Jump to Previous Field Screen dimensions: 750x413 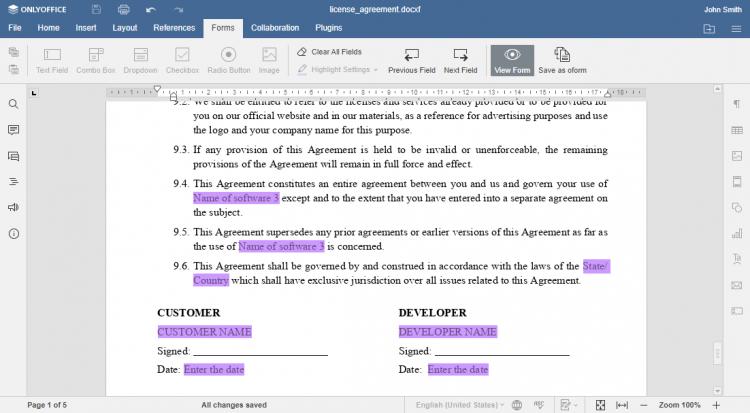(411, 60)
